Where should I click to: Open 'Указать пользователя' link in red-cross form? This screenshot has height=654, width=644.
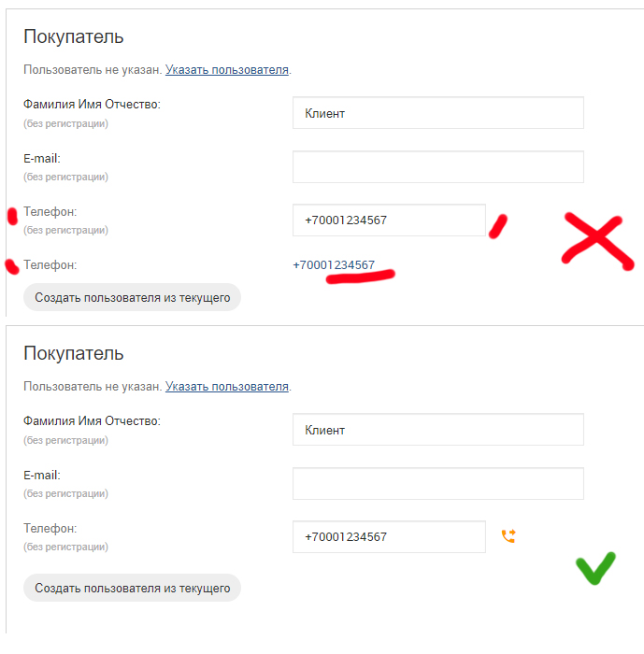coord(227,69)
